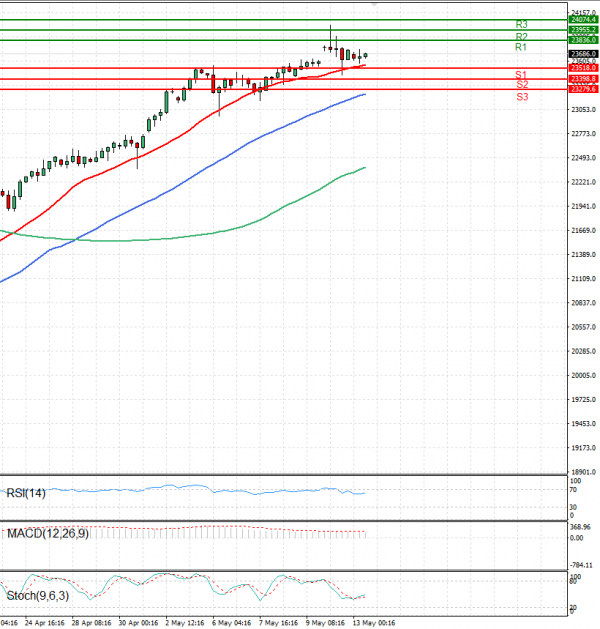This screenshot has width=600, height=629.
Task: Click the RSI(14) indicator label
Action: [26, 493]
